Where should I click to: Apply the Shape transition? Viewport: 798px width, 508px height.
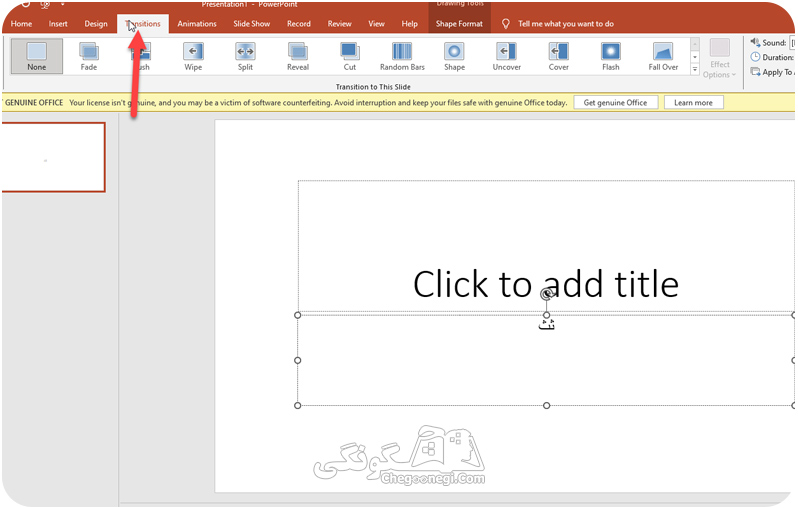tap(454, 56)
